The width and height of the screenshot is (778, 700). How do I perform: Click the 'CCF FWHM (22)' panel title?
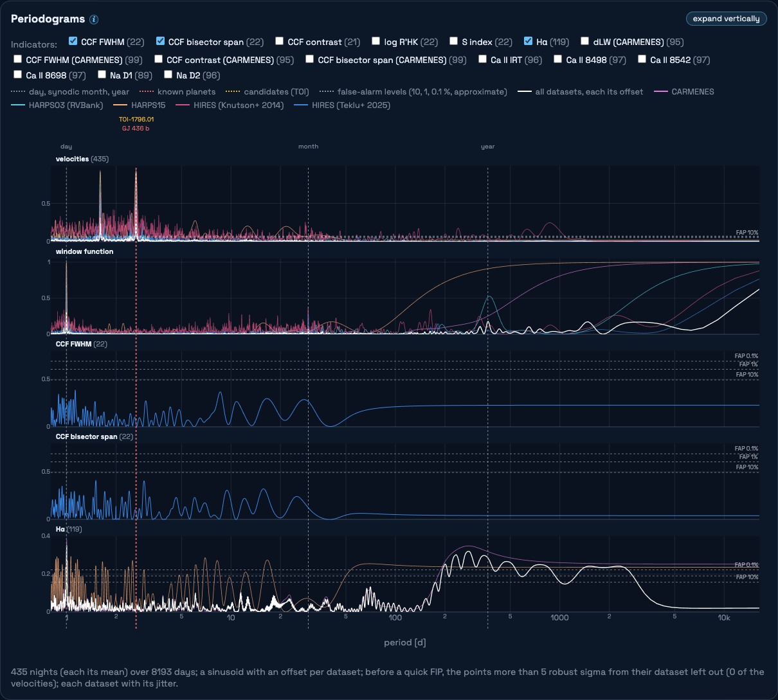click(80, 344)
